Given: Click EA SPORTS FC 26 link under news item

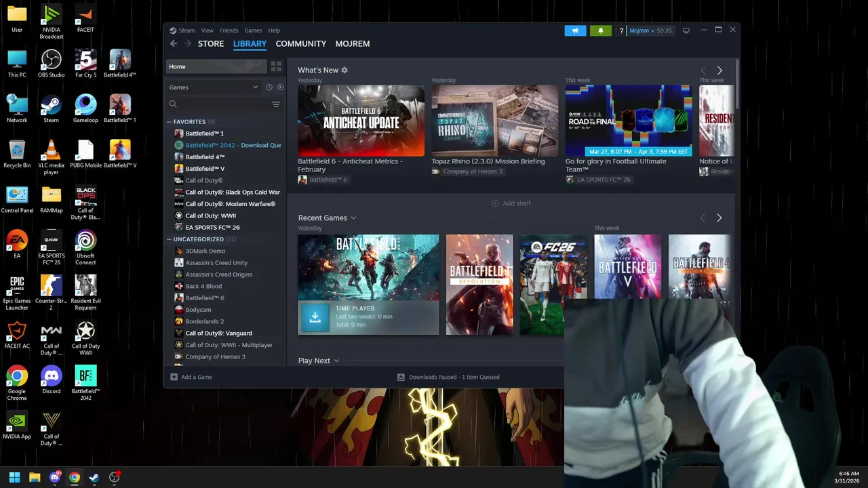Looking at the screenshot, I should pyautogui.click(x=598, y=180).
